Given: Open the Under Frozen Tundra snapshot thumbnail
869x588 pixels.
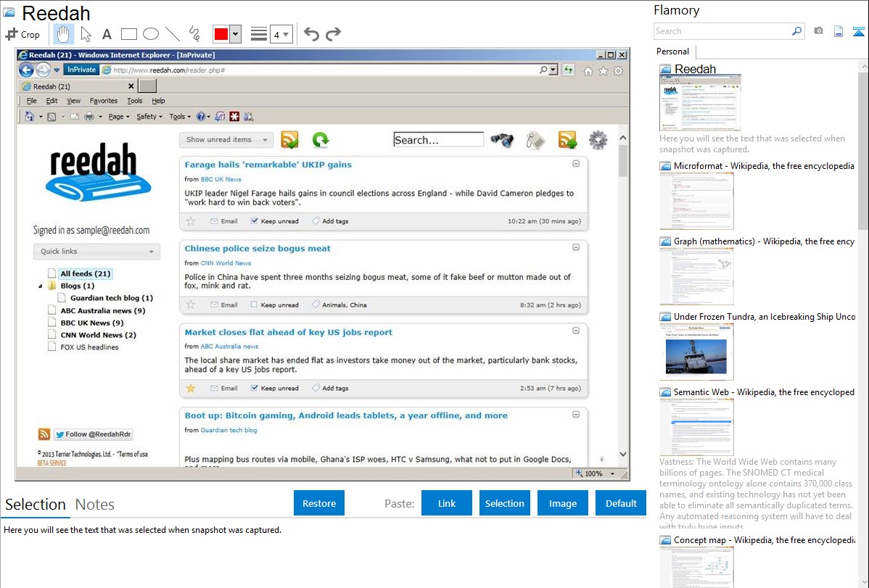Looking at the screenshot, I should pos(696,352).
